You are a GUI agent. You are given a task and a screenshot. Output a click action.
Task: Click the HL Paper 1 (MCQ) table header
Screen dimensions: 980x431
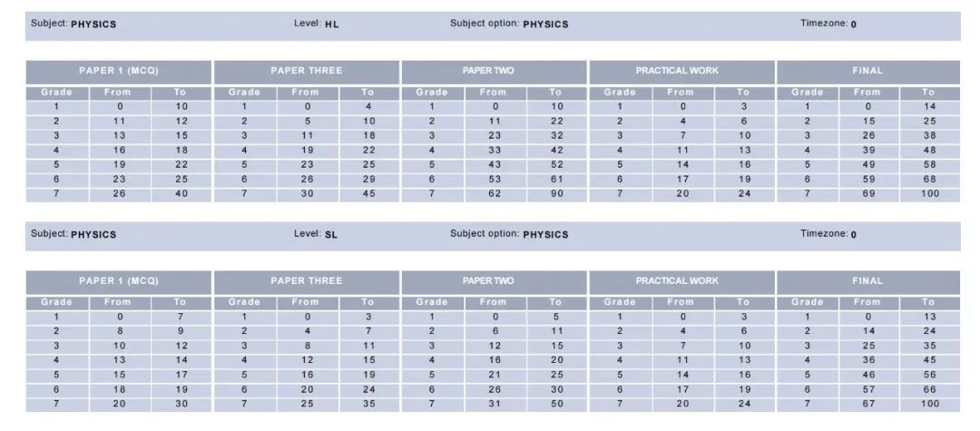click(x=119, y=71)
